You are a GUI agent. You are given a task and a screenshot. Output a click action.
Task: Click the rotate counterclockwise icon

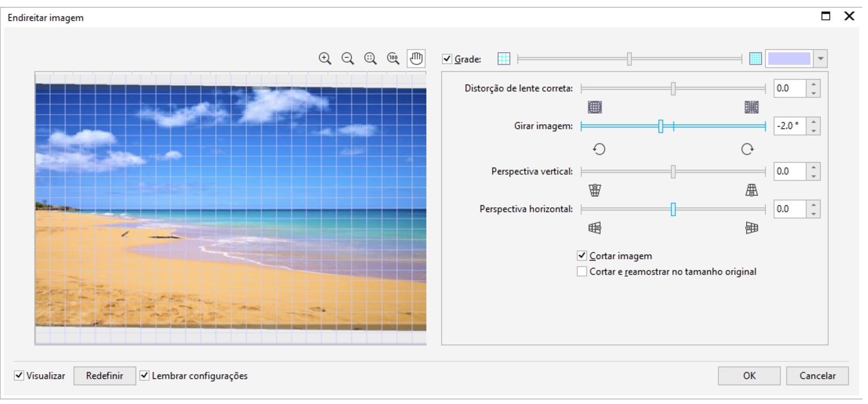tap(599, 149)
